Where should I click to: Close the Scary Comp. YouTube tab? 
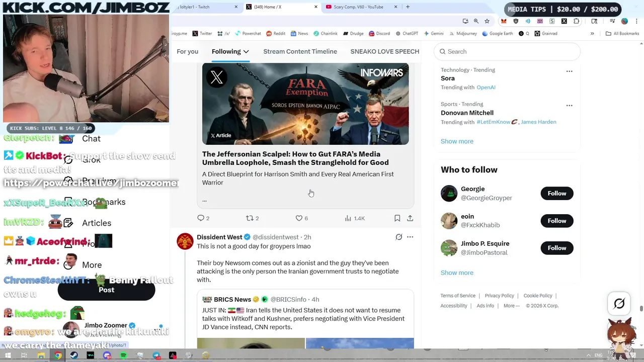pos(395,7)
